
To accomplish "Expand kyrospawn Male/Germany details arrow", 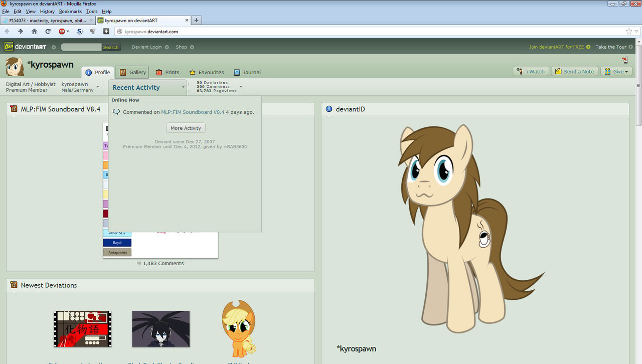I will pos(97,87).
